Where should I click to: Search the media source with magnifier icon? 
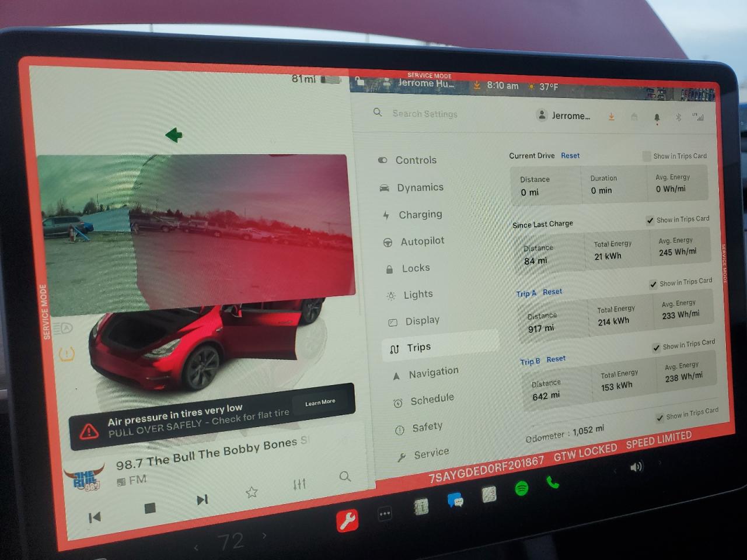(345, 476)
